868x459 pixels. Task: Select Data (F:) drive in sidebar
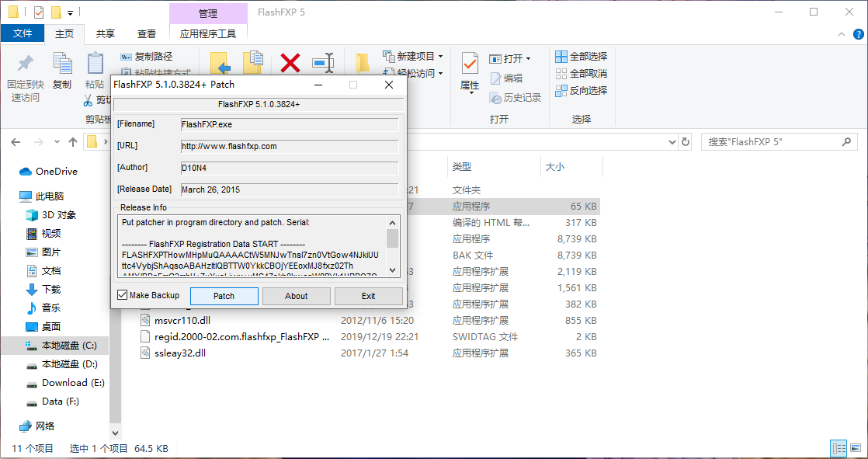pyautogui.click(x=52, y=402)
